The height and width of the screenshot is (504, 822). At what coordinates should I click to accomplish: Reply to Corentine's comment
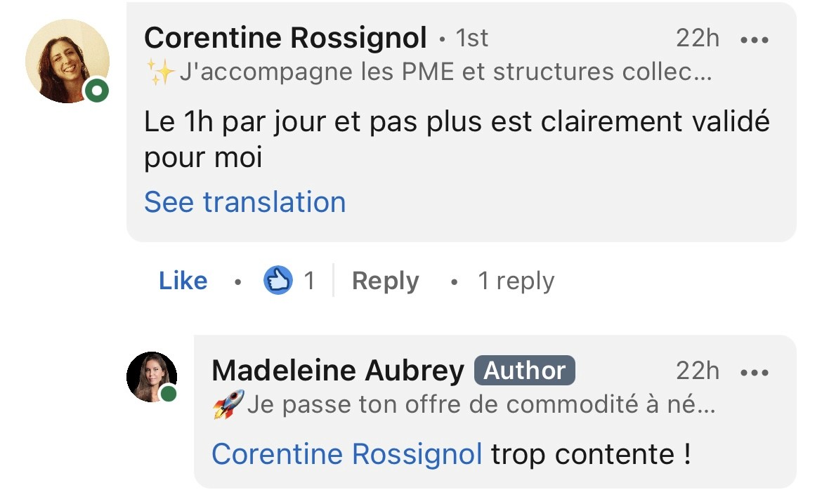tap(385, 281)
